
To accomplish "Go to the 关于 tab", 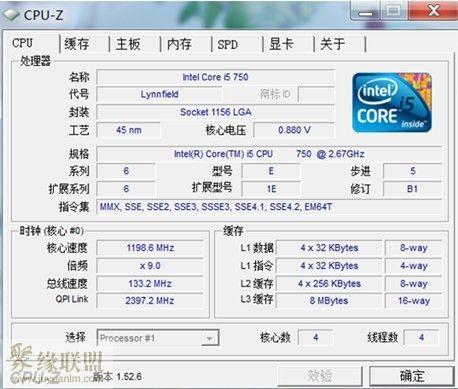I will (333, 44).
